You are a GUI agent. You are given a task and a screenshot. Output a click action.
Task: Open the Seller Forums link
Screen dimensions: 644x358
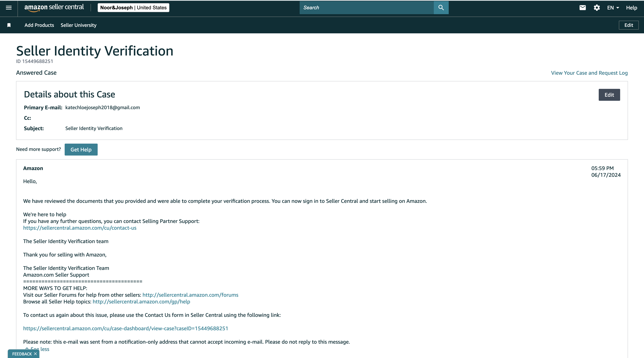point(190,295)
